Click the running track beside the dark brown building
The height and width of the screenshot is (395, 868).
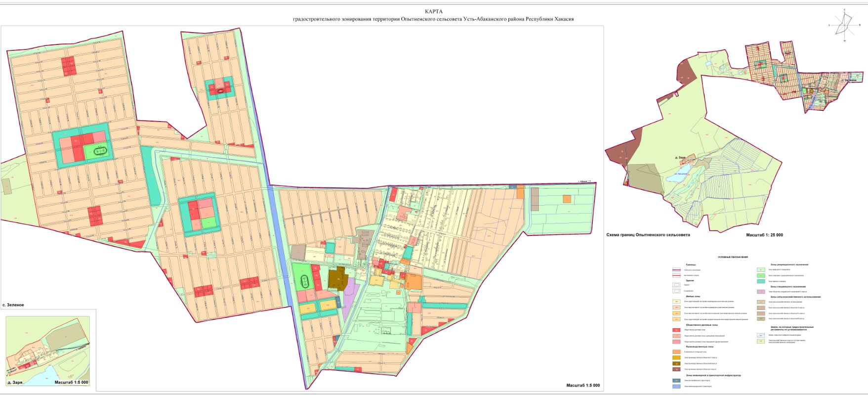305,282
